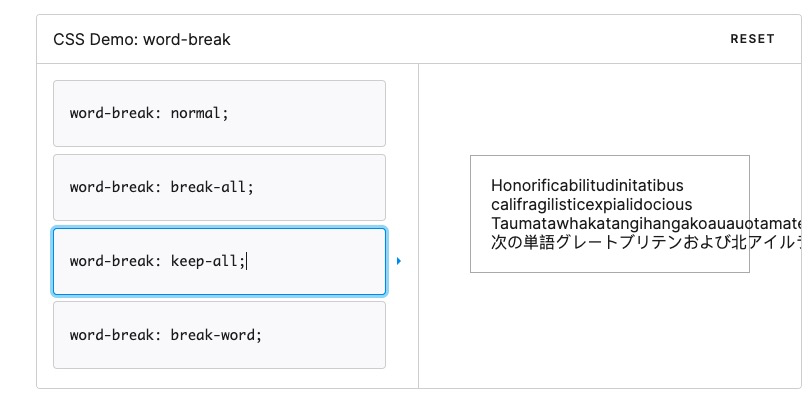Screen dimensions: 812x411
Task: Click "word-break" property in the break-all choice
Action: pyautogui.click(x=110, y=187)
